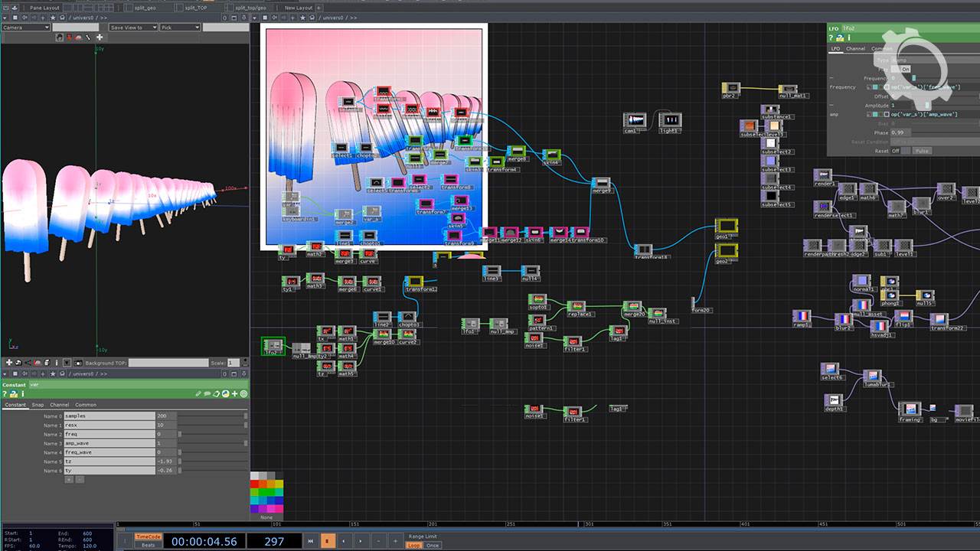Switch timeline display to Beats
The height and width of the screenshot is (551, 980).
[148, 545]
